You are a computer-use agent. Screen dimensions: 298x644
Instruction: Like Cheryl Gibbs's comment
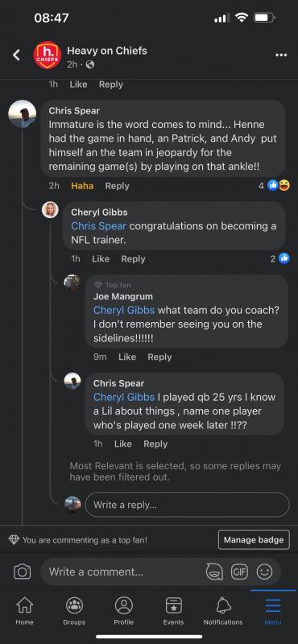pos(101,258)
